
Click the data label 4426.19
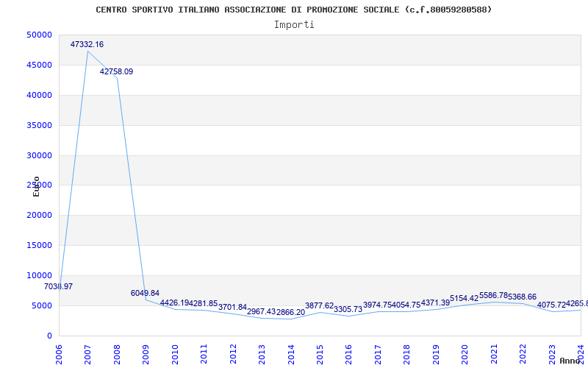pyautogui.click(x=174, y=303)
